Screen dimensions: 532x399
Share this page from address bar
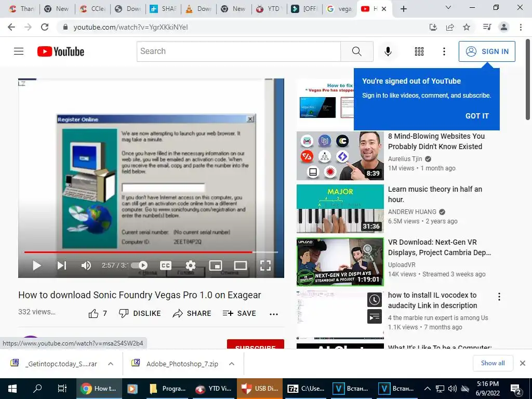pos(450,27)
